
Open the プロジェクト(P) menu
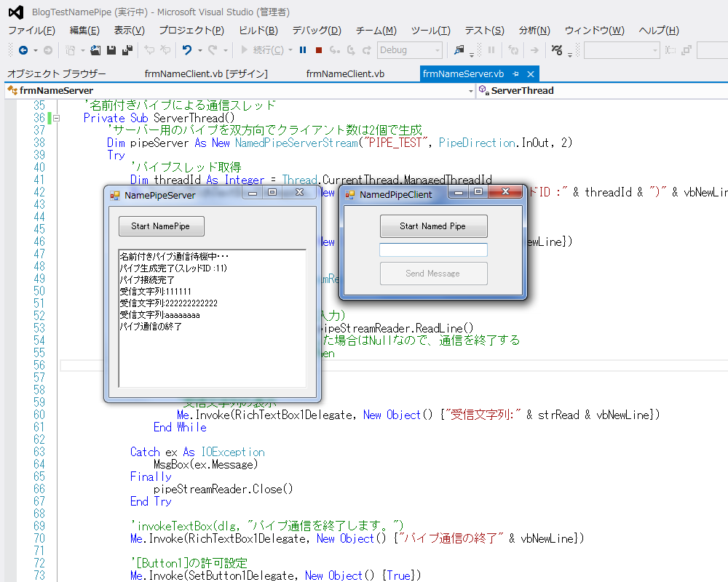pyautogui.click(x=191, y=31)
